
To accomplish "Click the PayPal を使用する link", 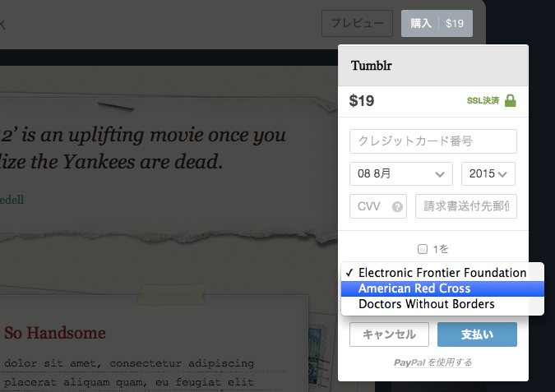I will [x=432, y=362].
